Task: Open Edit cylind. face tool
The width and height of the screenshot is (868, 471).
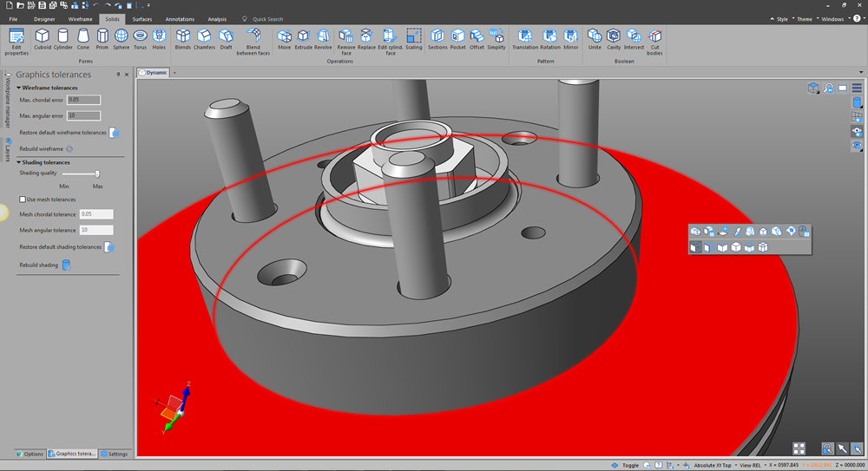Action: click(391, 42)
